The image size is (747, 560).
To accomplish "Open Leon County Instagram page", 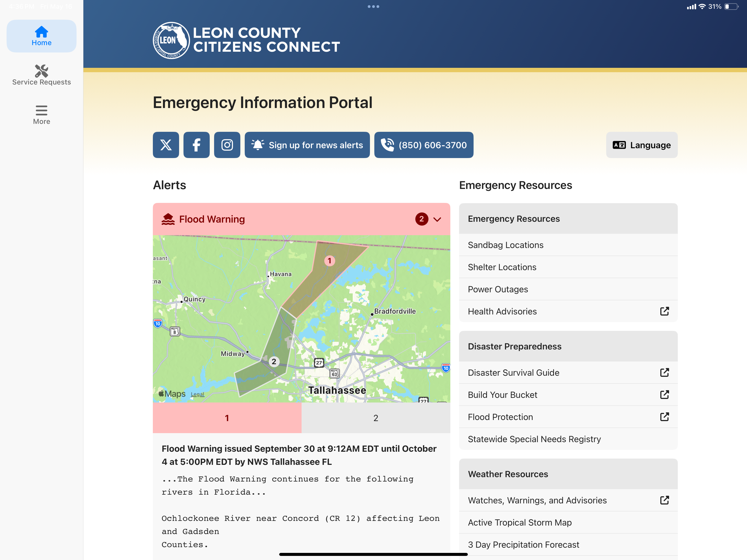I will 227,145.
